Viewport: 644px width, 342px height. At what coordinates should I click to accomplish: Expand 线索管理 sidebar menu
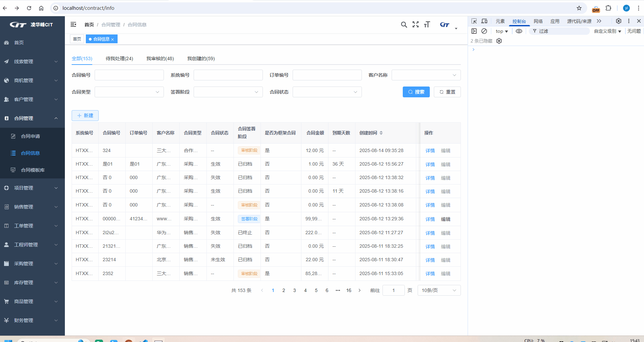(32, 62)
